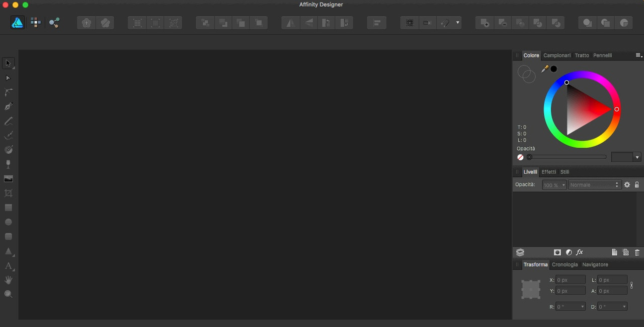Click the X position input field
The width and height of the screenshot is (644, 327).
tap(570, 280)
